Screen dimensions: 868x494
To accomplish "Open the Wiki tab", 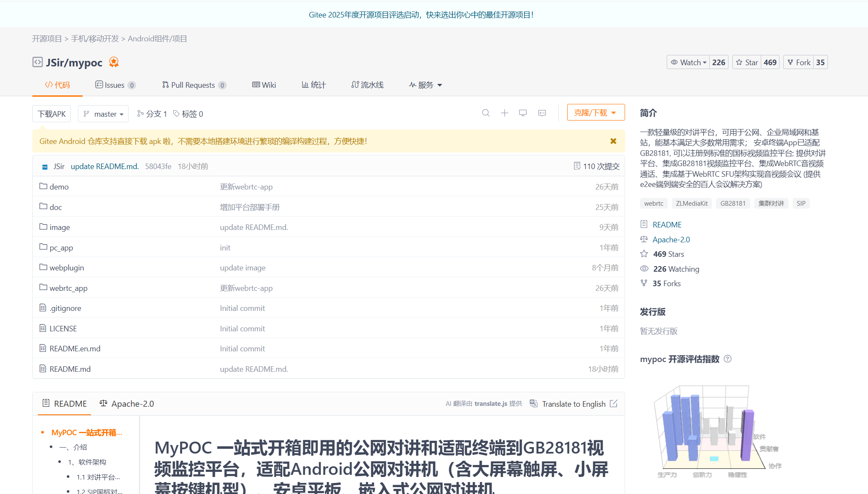I will (264, 85).
